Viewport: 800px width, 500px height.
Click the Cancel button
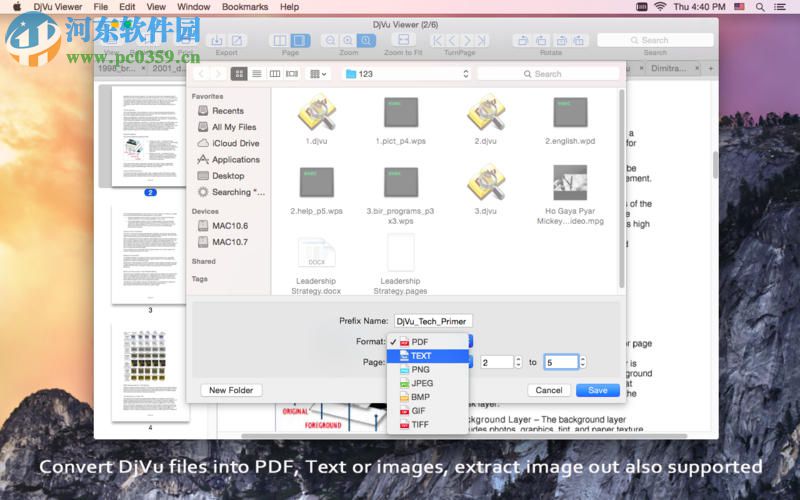(548, 390)
